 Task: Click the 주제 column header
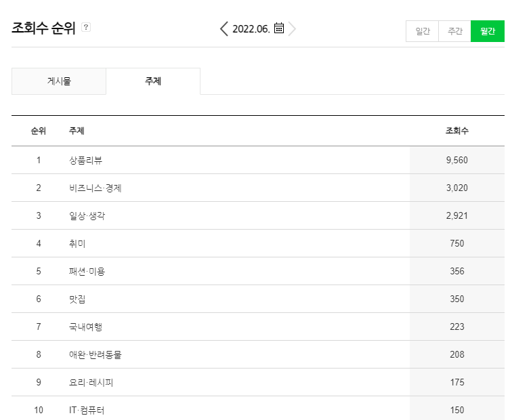click(77, 131)
